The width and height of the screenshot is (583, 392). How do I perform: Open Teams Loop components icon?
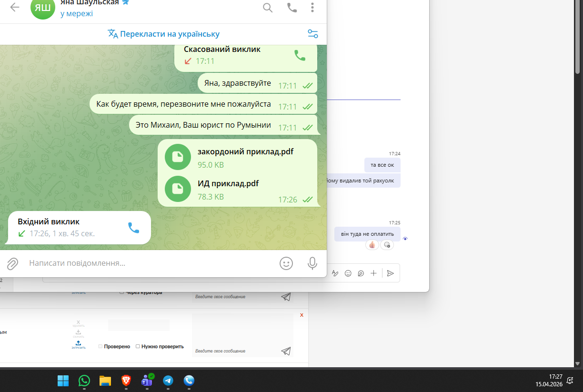click(x=361, y=273)
